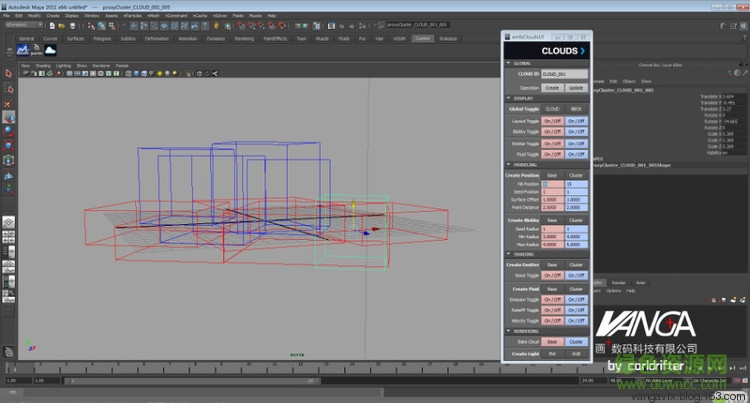The image size is (750, 403).
Task: Toggle Blobby blue On/Off cluster button
Action: pyautogui.click(x=577, y=131)
